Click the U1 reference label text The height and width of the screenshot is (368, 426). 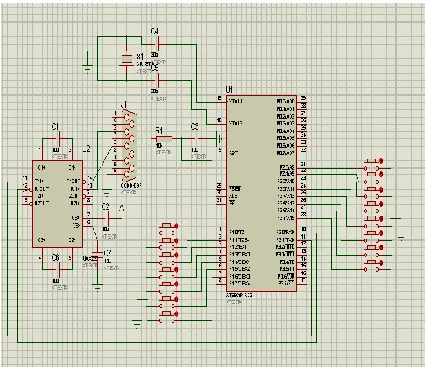pyautogui.click(x=229, y=89)
